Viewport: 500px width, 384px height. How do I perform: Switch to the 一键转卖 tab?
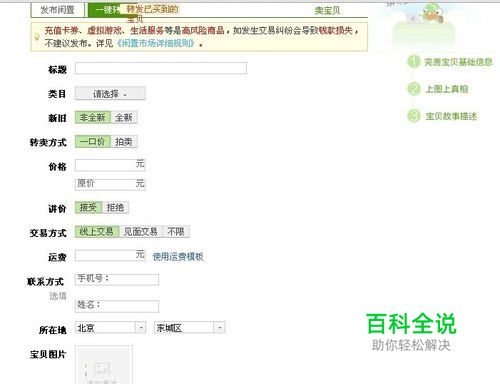click(x=107, y=10)
